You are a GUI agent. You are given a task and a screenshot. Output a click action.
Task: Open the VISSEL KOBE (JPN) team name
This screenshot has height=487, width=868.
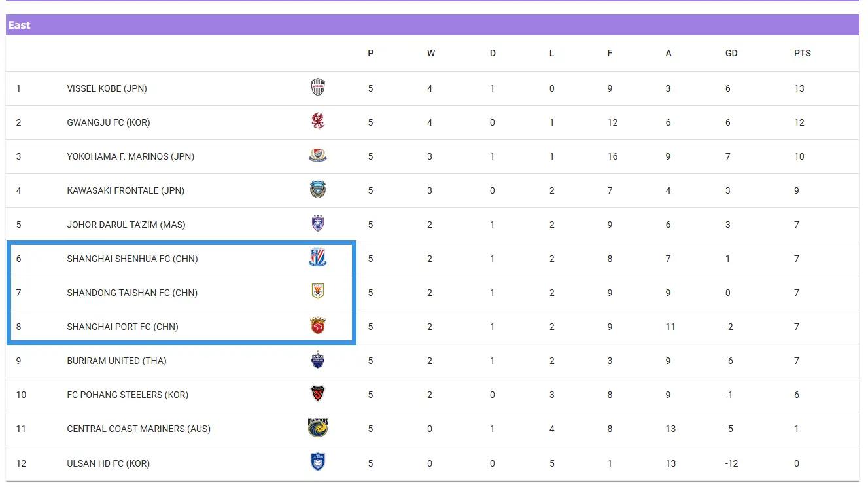pyautogui.click(x=107, y=88)
